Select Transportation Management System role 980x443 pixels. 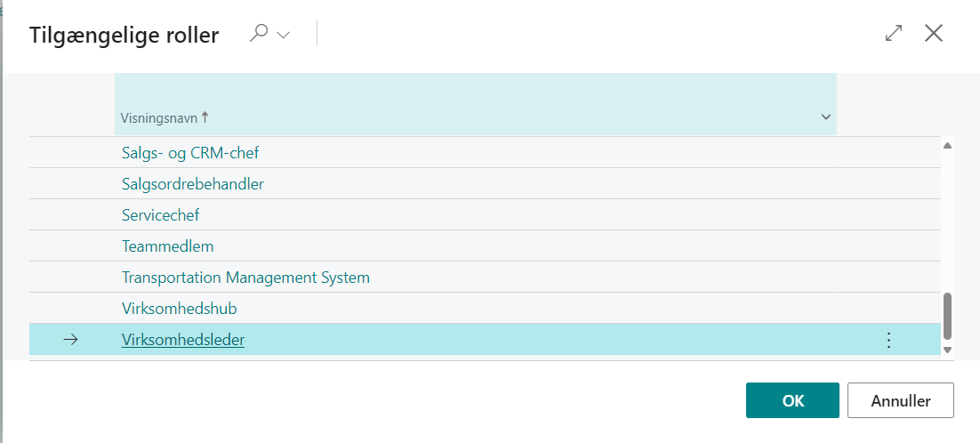pyautogui.click(x=245, y=278)
